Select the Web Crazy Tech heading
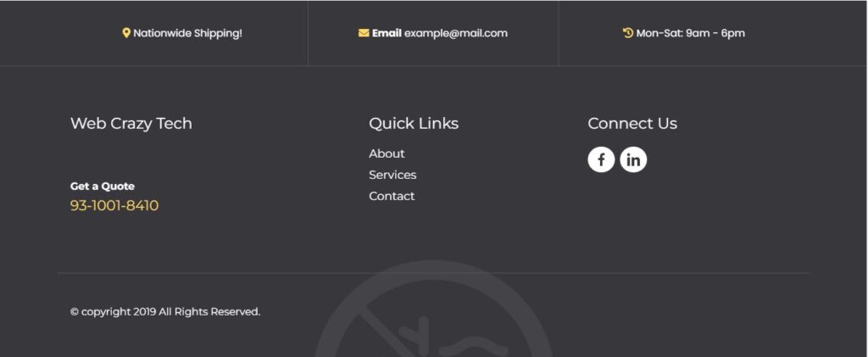868x357 pixels. pyautogui.click(x=131, y=124)
